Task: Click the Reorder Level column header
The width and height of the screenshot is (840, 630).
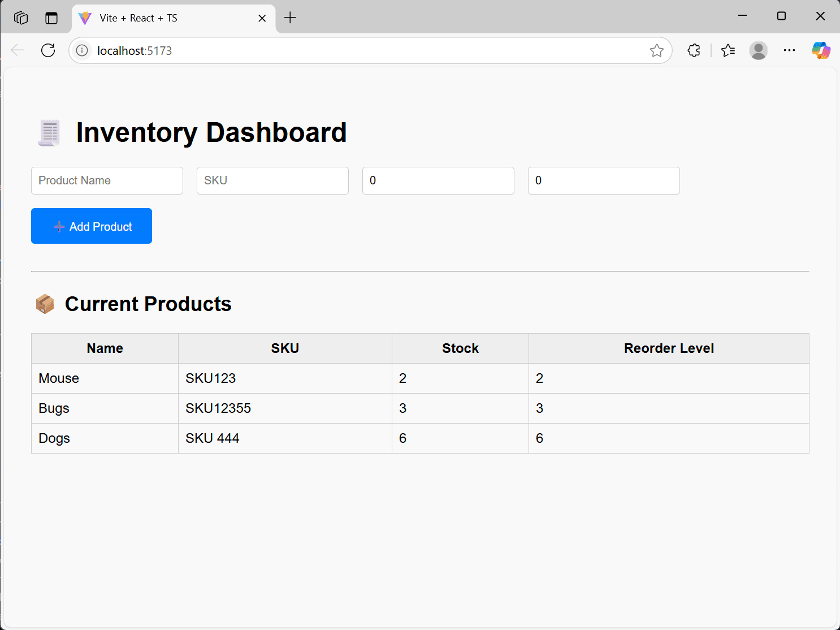Action: click(x=669, y=348)
